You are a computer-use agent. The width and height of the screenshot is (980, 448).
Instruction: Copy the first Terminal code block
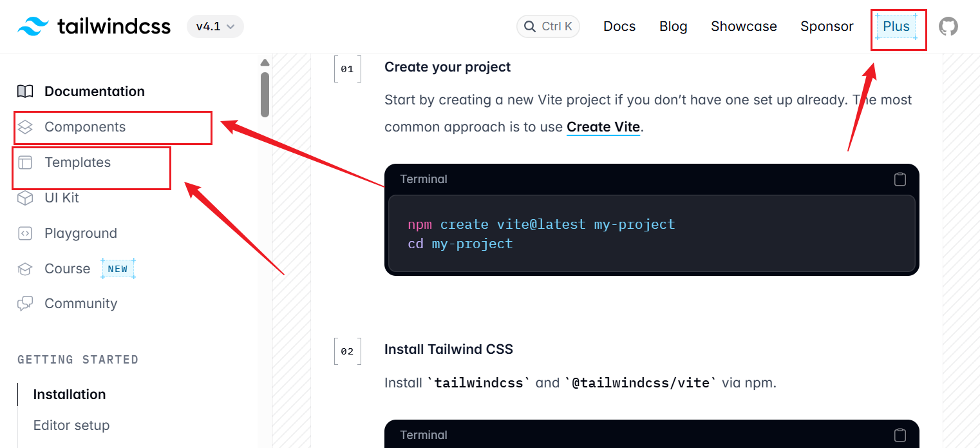coord(900,179)
